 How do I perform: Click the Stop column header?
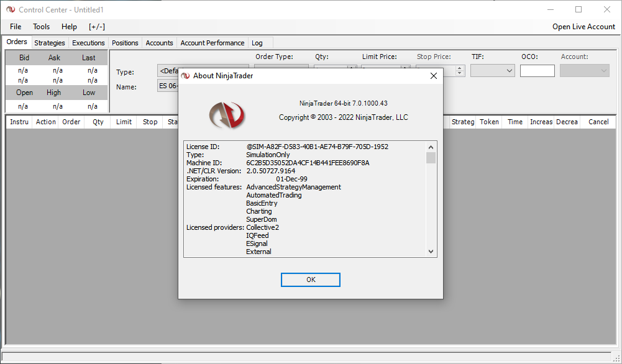click(x=150, y=122)
